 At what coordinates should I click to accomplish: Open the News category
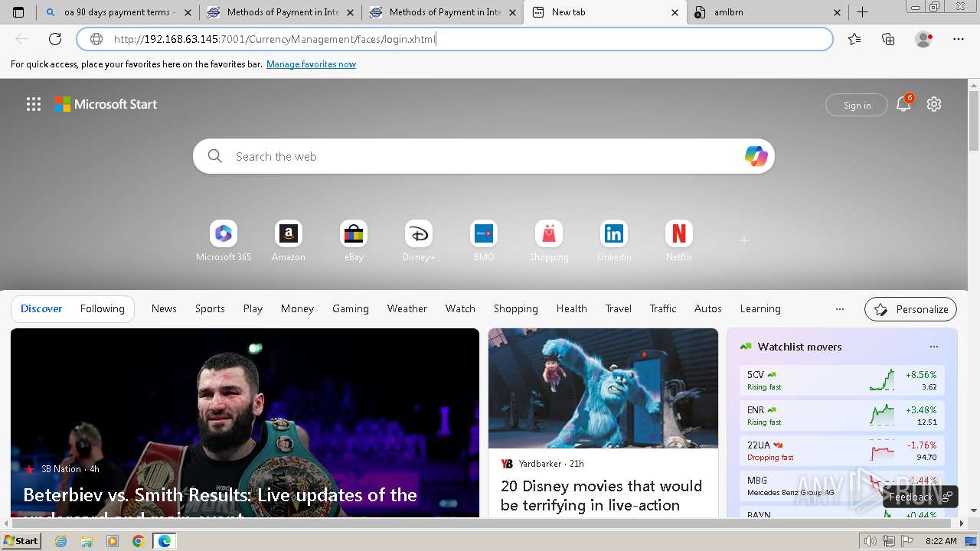164,308
